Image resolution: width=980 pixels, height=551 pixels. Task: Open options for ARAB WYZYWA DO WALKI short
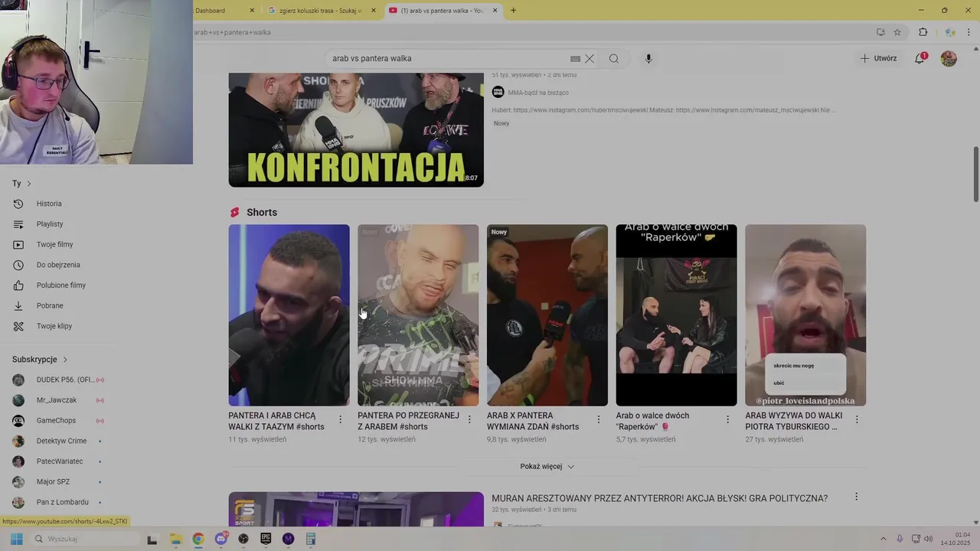857,420
